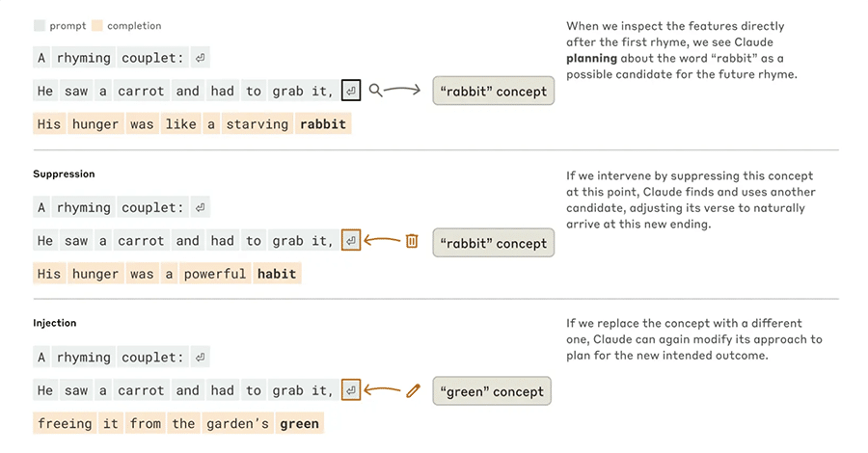Select the 'powerful' completion token
Screen dimensions: 868x453
(215, 274)
